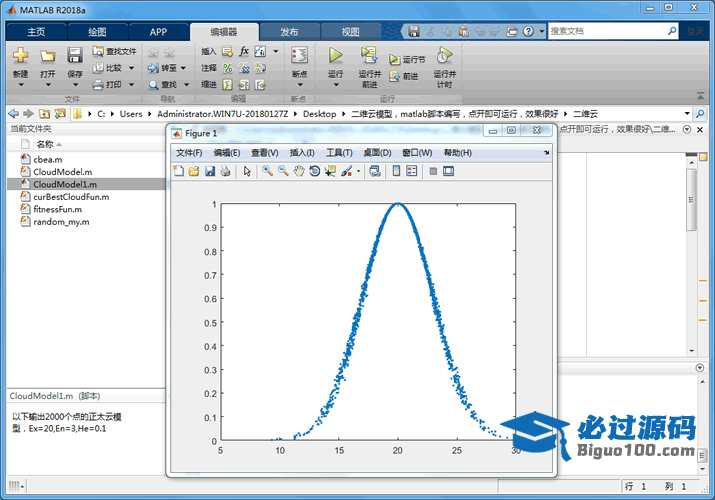Viewport: 715px width, 500px height.
Task: Click Open File icon in Figure 1 toolbar
Action: (194, 171)
